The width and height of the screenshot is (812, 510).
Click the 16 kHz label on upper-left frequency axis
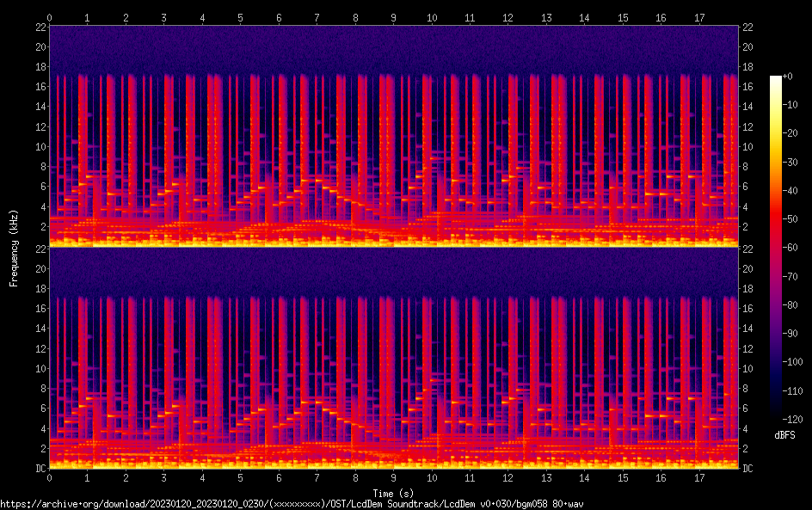40,87
